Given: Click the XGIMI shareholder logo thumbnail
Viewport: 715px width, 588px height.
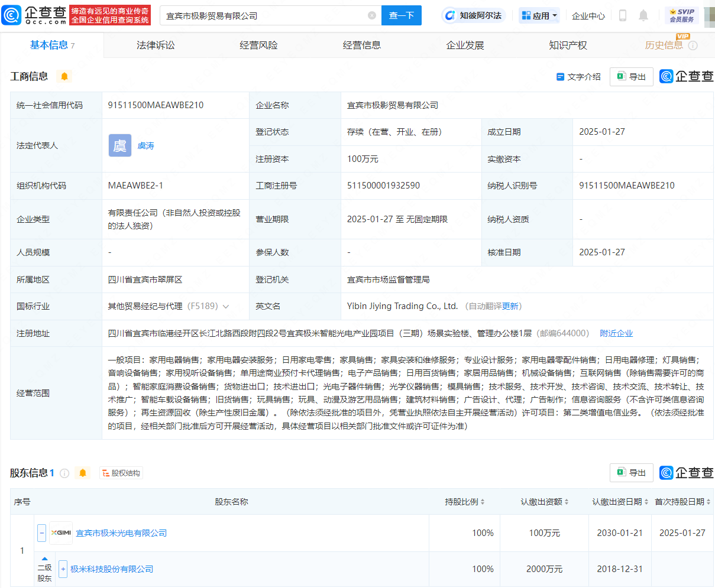Looking at the screenshot, I should pos(62,532).
